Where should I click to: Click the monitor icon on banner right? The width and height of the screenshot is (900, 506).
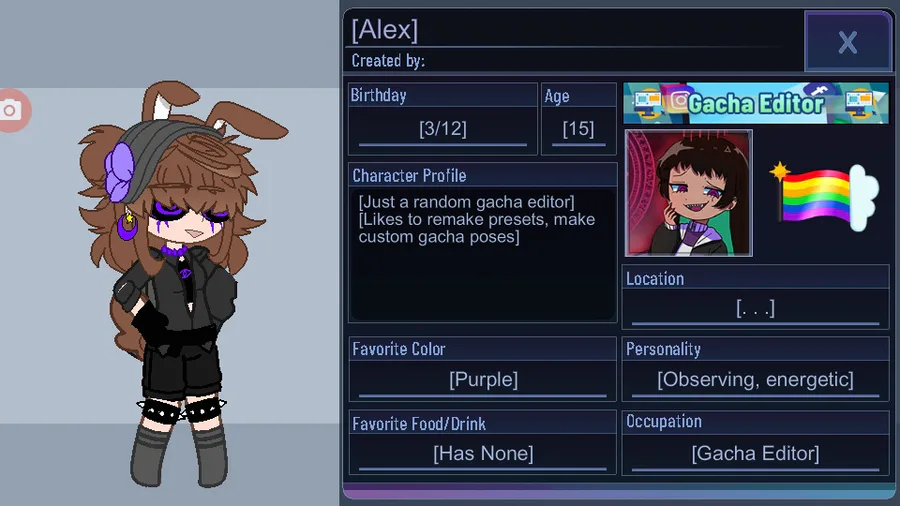click(x=859, y=103)
